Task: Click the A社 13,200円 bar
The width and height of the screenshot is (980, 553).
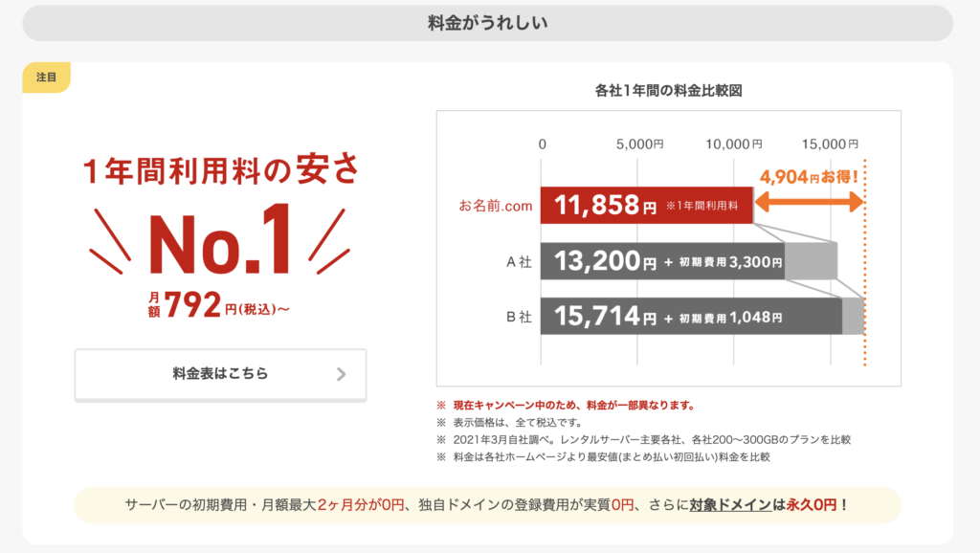Action: coord(662,261)
